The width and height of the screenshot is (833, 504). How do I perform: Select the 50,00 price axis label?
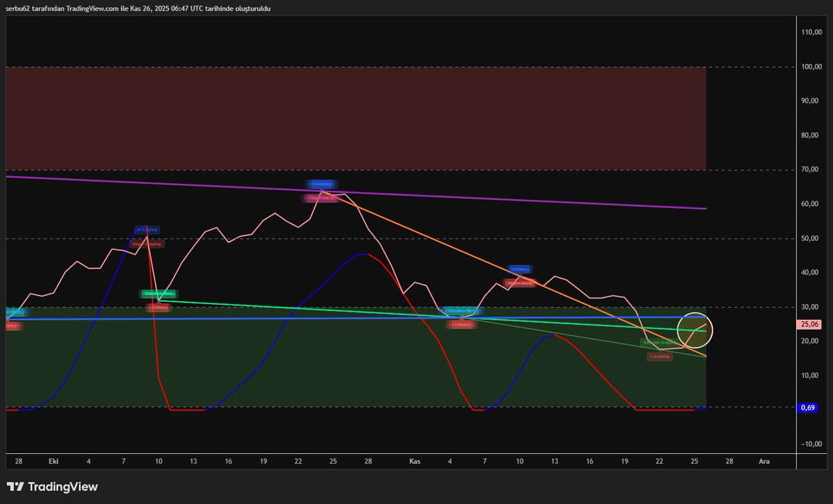click(x=809, y=238)
